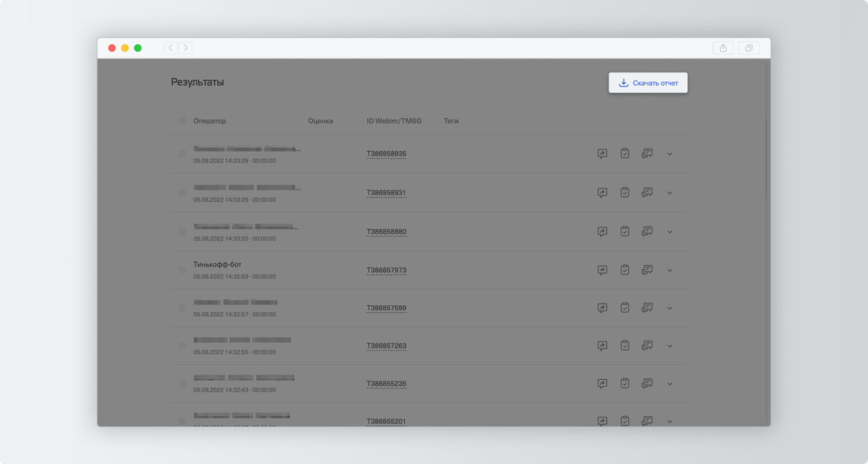Open the comments icon for T386858931
Screen dimensions: 868x464
tap(647, 192)
